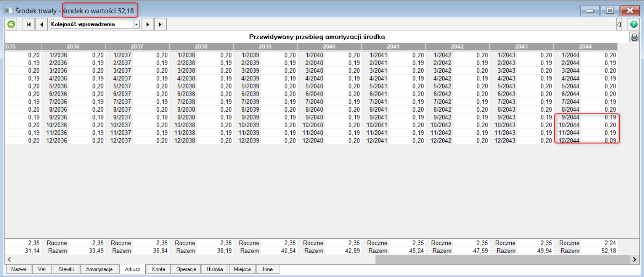Go to the first record
This screenshot has width=644, height=277.
tap(29, 24)
